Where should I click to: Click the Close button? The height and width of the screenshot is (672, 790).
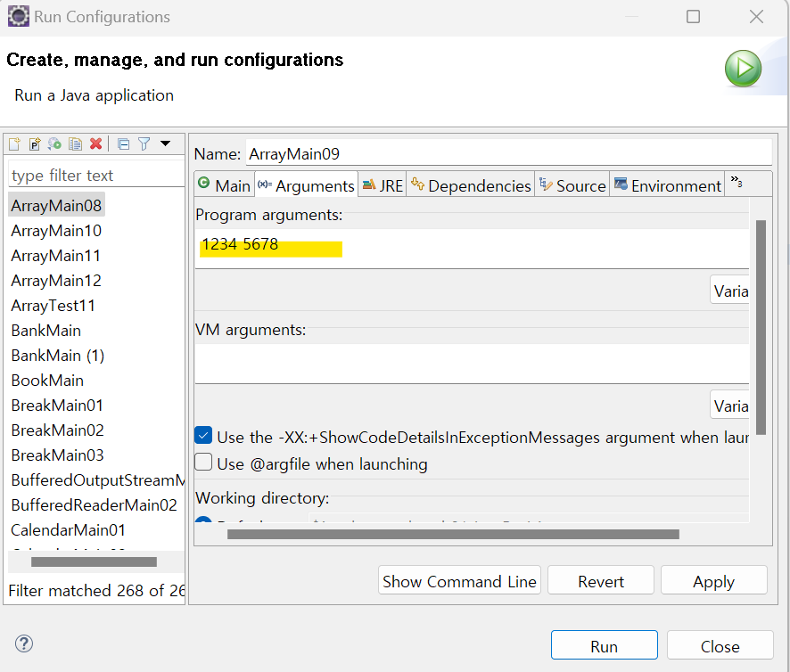click(x=720, y=645)
